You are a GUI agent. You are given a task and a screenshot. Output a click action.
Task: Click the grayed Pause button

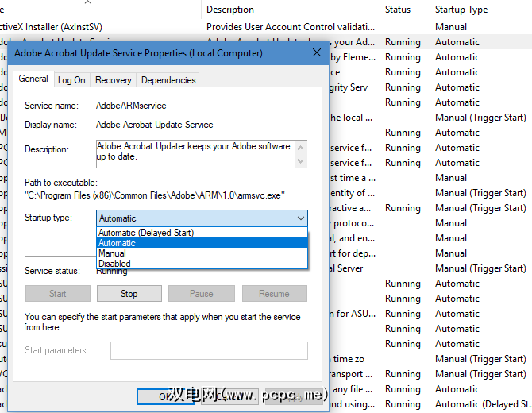(202, 294)
